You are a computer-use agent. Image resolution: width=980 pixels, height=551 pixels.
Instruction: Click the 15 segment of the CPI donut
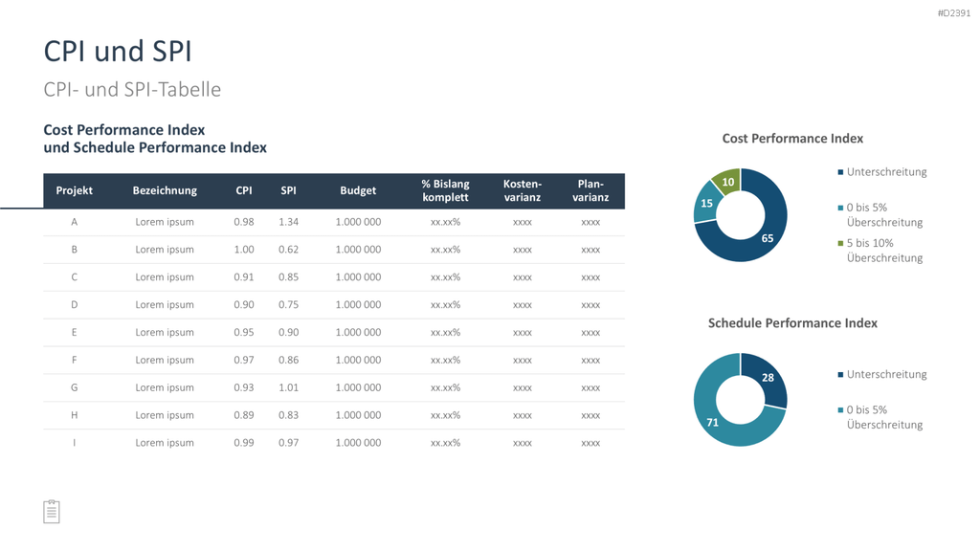click(707, 203)
